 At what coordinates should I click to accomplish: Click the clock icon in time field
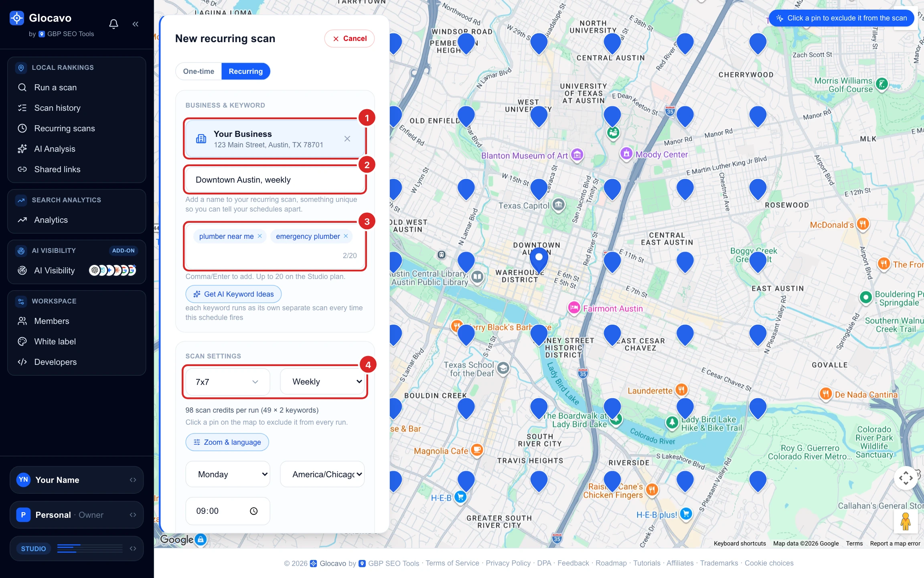pos(253,511)
